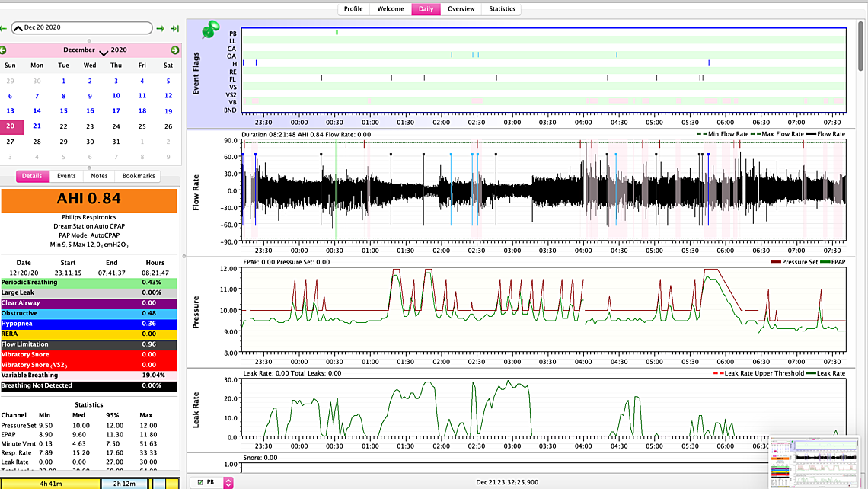Select the Details sub-tab
The image size is (868, 489).
pos(32,176)
